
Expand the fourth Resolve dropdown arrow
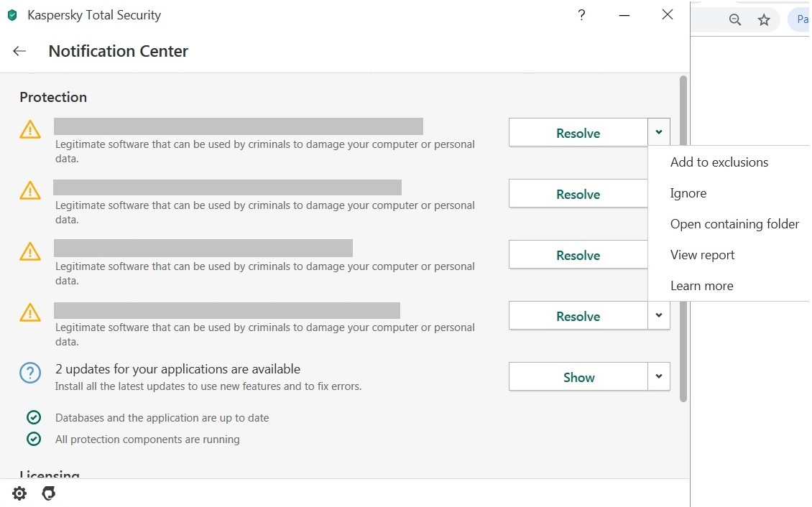coord(659,315)
